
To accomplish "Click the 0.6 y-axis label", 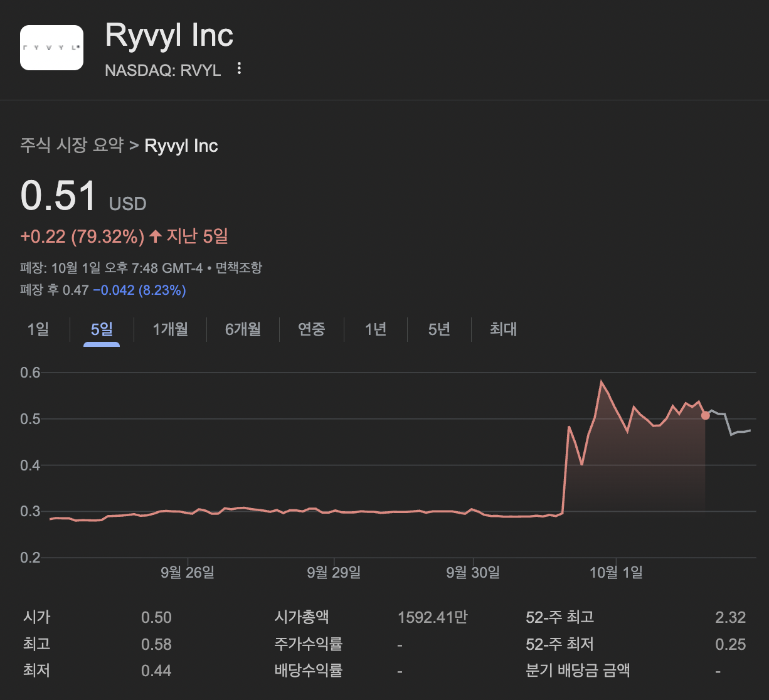I will pyautogui.click(x=30, y=373).
